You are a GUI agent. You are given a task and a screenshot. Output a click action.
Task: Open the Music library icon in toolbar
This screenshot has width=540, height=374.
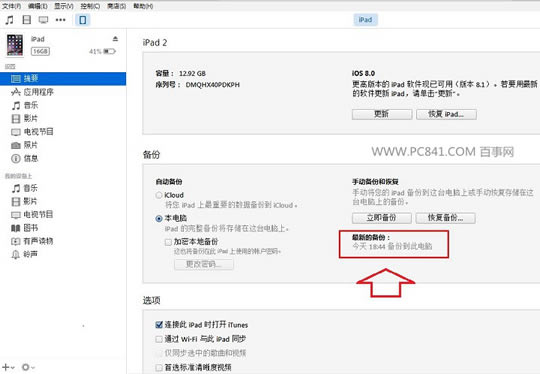coord(9,20)
